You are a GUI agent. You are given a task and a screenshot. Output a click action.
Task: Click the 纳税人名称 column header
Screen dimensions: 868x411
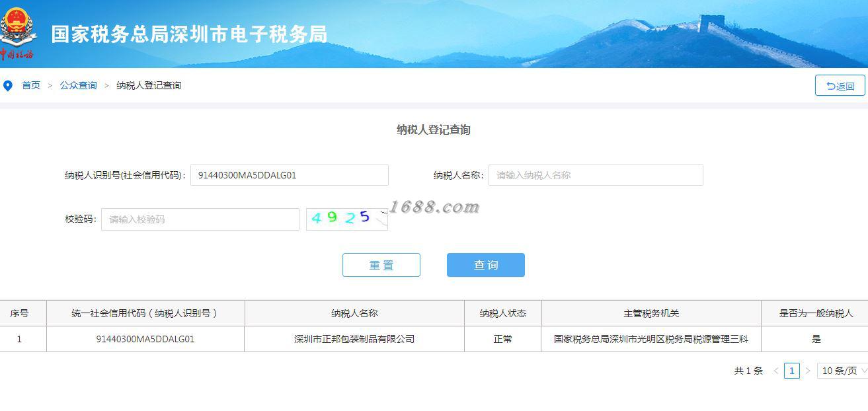354,313
